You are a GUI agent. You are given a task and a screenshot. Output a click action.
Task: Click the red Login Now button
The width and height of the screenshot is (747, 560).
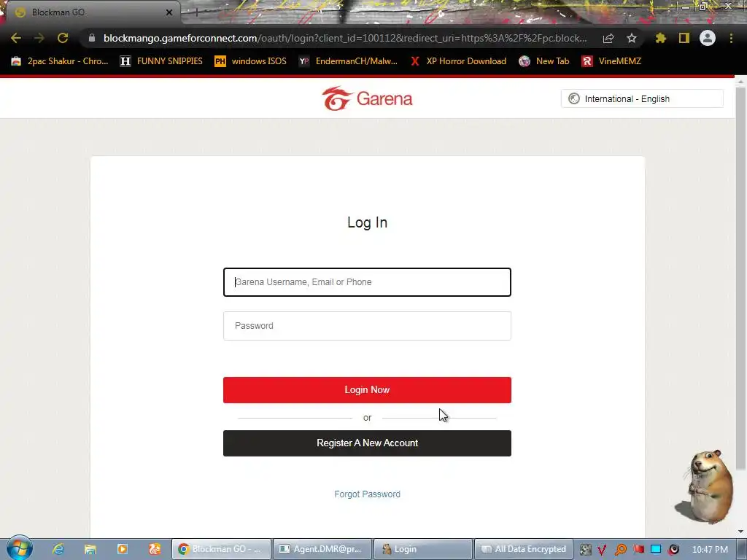[367, 390]
